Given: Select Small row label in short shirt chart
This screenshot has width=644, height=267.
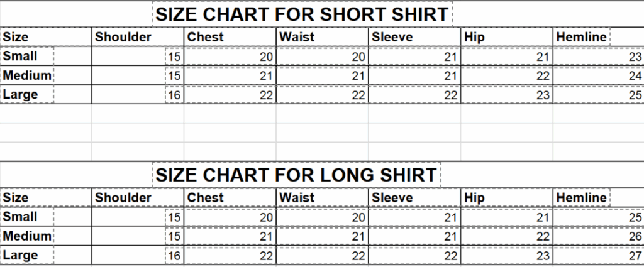Looking at the screenshot, I should 20,57.
